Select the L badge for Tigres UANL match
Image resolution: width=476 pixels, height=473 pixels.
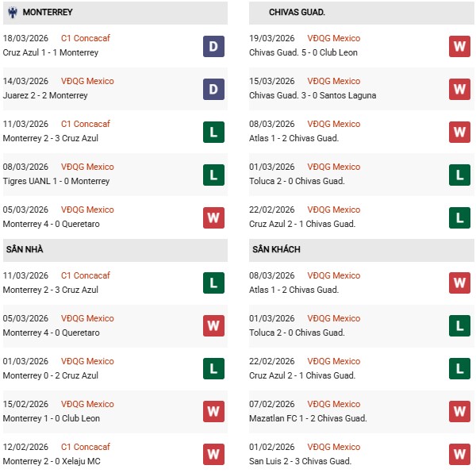point(213,175)
